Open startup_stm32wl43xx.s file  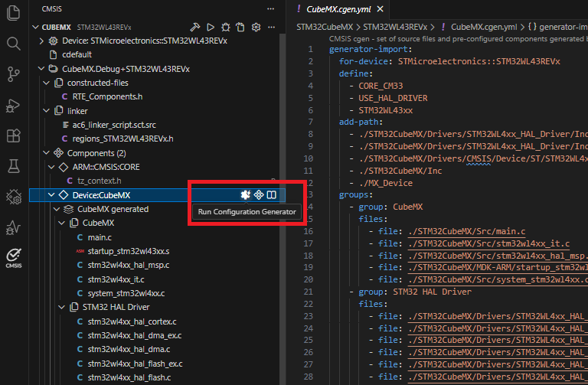coord(129,251)
